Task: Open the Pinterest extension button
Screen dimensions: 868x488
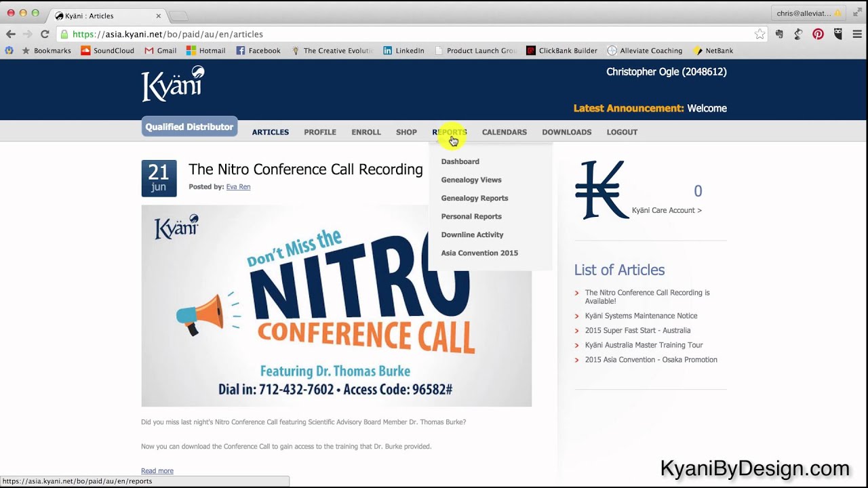Action: [x=818, y=34]
